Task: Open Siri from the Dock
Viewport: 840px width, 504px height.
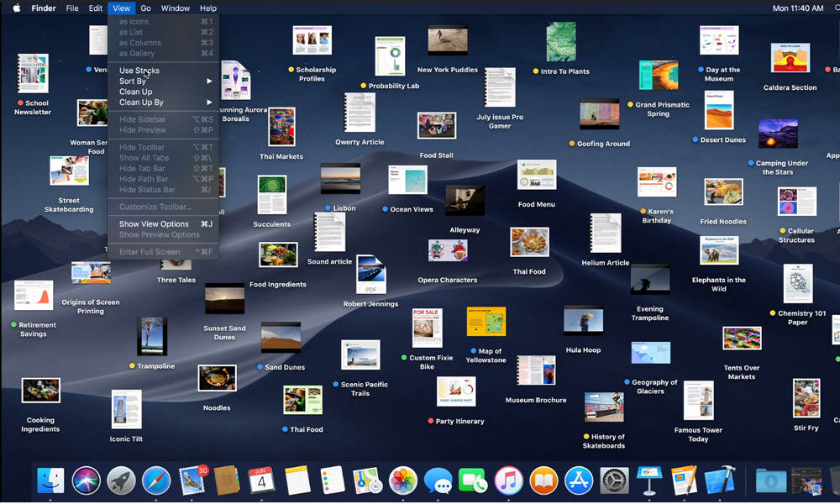Action: point(87,480)
